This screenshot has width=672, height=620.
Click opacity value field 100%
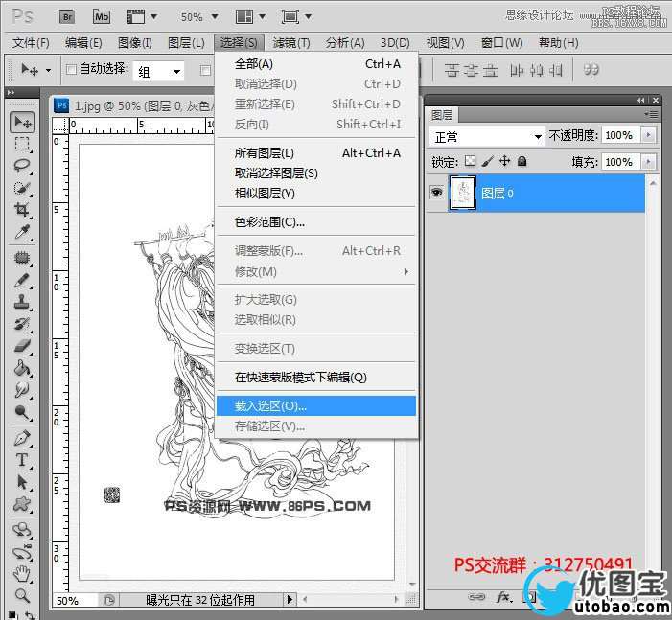(x=620, y=135)
